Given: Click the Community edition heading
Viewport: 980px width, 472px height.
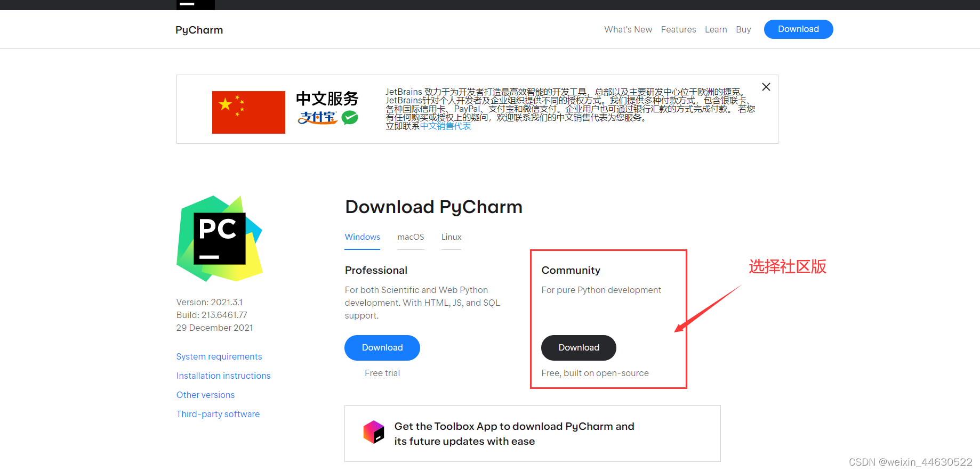Looking at the screenshot, I should (571, 270).
